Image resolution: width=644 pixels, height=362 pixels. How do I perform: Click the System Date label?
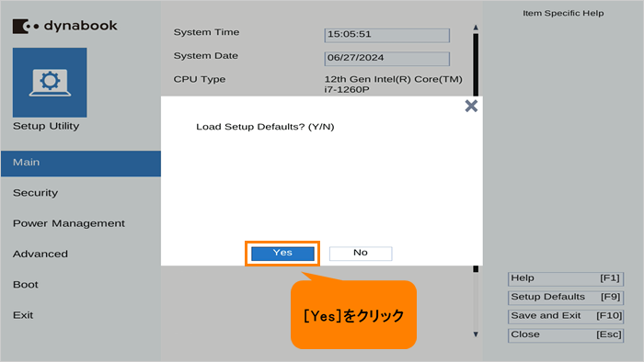point(206,56)
